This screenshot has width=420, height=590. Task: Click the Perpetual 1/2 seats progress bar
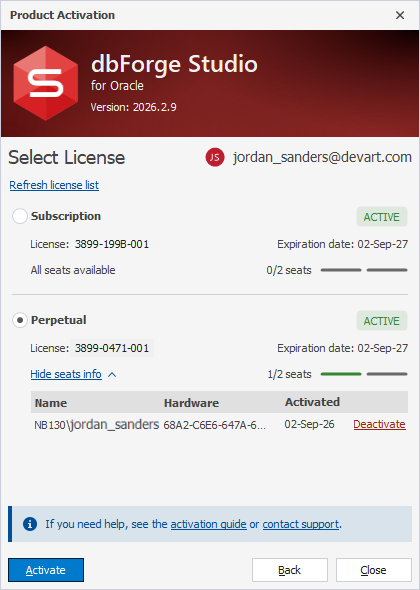[364, 374]
